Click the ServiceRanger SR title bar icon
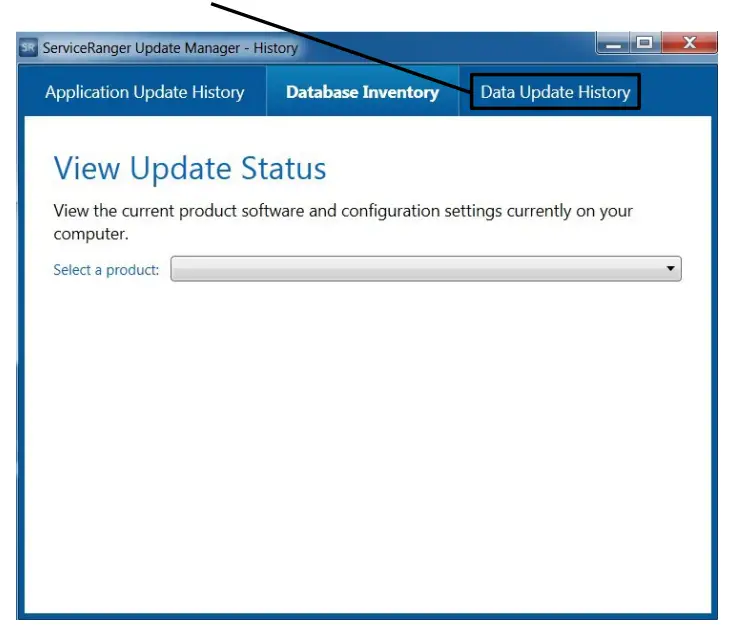 coord(28,47)
